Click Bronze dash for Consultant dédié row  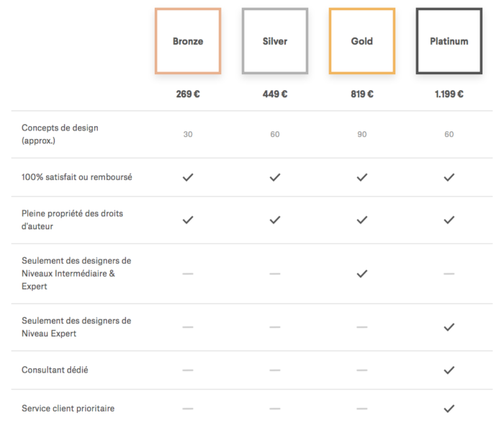188,370
